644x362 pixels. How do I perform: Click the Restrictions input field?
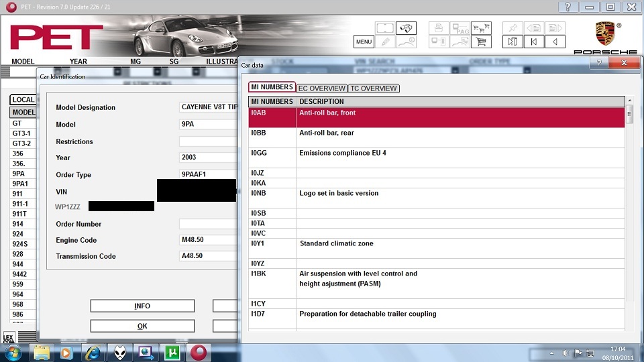[x=208, y=141]
